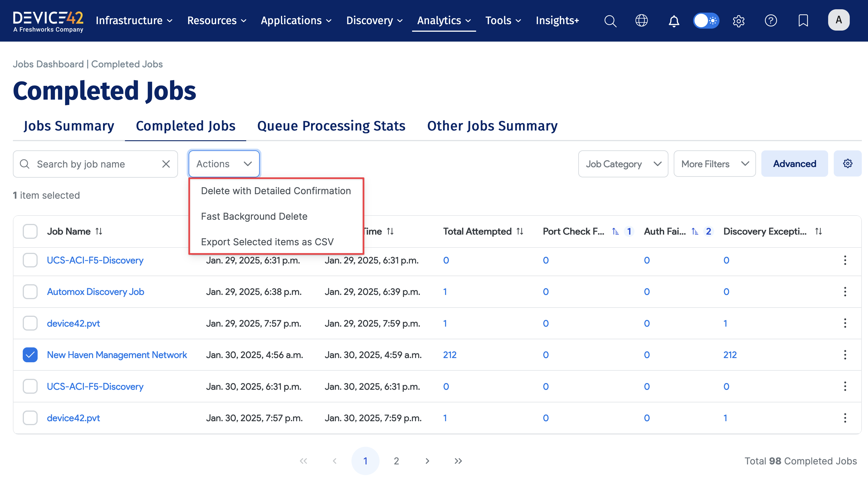Open the Job Category dropdown
This screenshot has height=495, width=868.
tap(623, 164)
